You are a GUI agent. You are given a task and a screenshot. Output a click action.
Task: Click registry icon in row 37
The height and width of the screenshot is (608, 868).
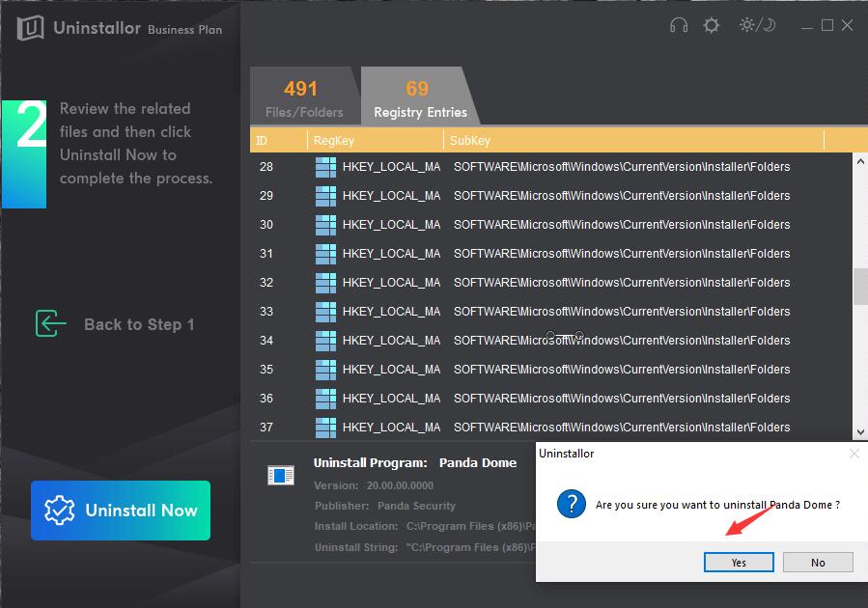click(325, 428)
